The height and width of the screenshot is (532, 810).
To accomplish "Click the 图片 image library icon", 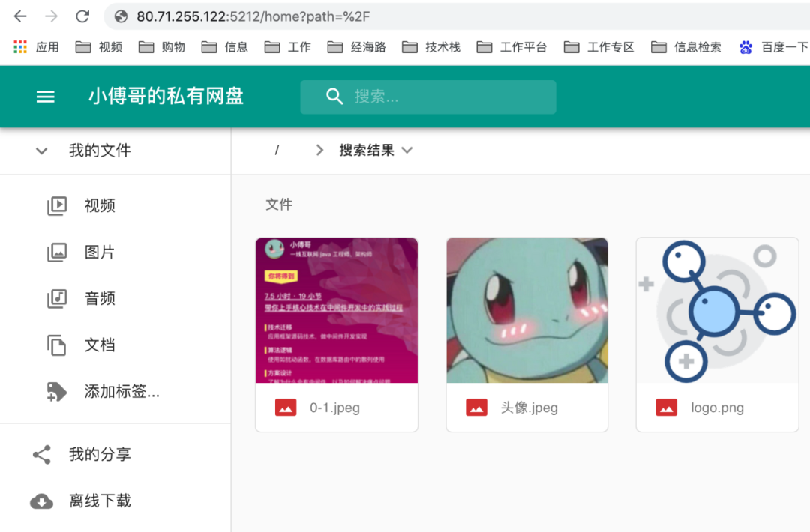I will tap(57, 253).
